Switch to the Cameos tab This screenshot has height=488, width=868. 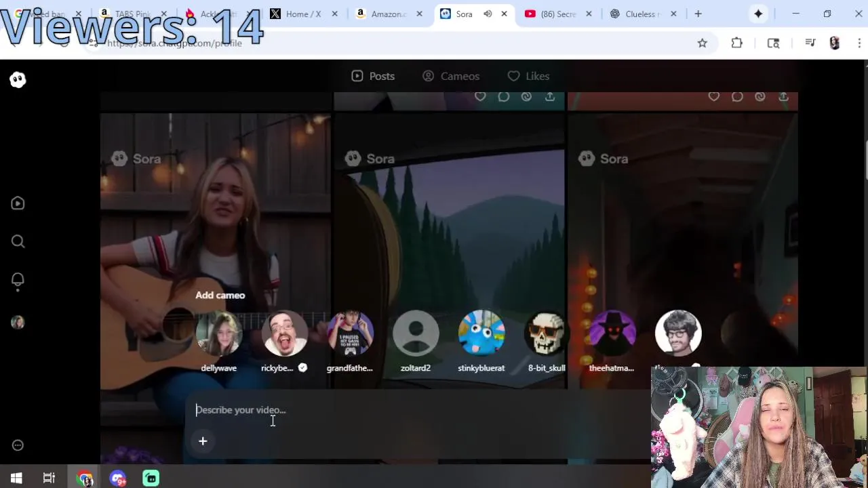(451, 76)
